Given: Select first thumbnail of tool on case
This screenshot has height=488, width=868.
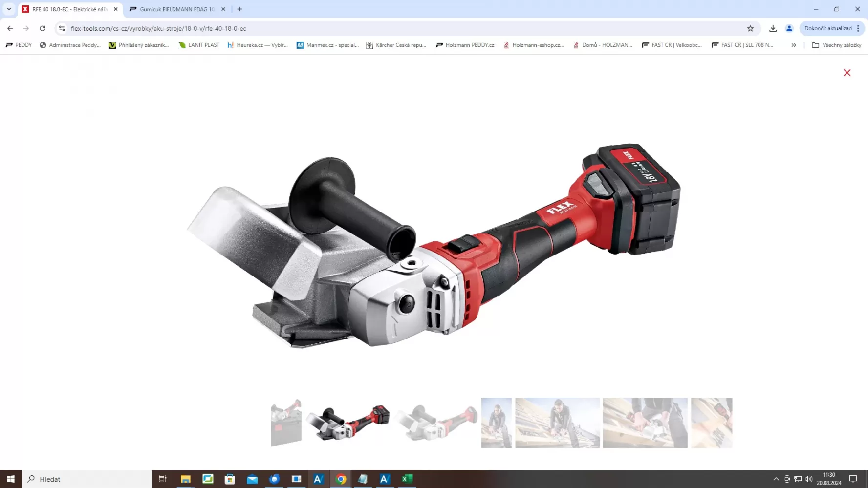Looking at the screenshot, I should (286, 423).
